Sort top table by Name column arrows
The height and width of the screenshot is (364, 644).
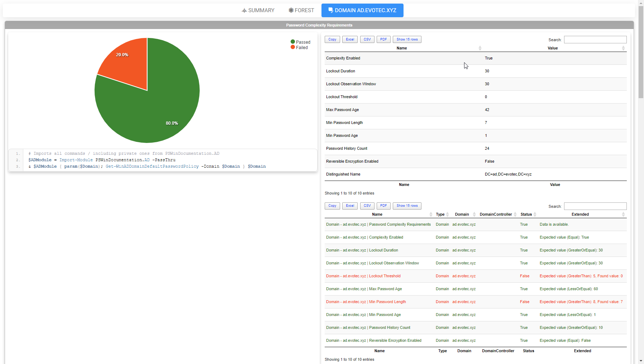point(480,48)
